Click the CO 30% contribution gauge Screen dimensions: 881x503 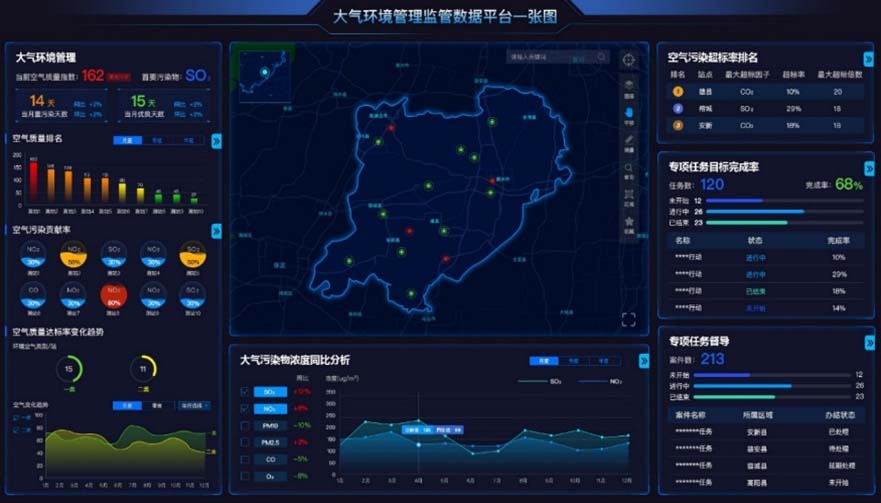point(33,295)
